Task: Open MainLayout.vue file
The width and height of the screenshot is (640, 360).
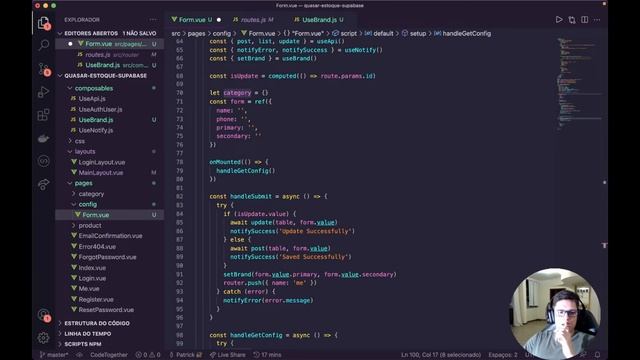Action: pyautogui.click(x=101, y=173)
